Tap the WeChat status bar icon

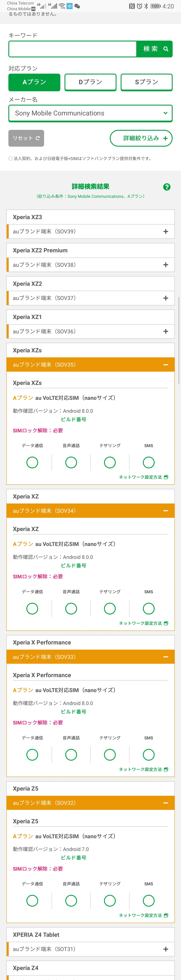coord(77,6)
